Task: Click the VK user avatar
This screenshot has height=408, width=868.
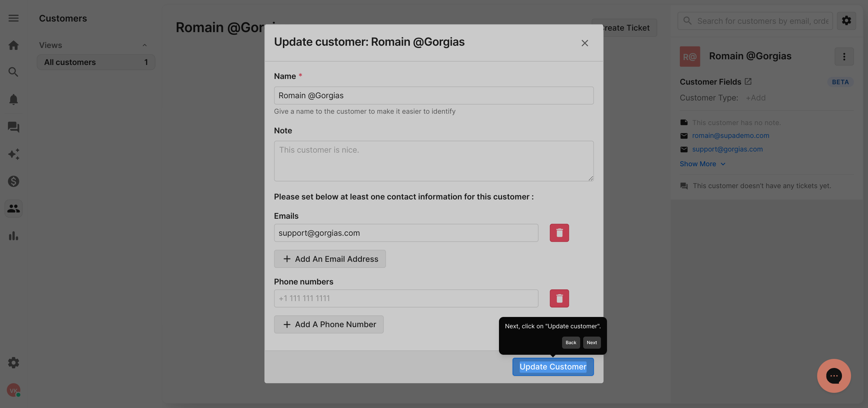Action: click(14, 390)
